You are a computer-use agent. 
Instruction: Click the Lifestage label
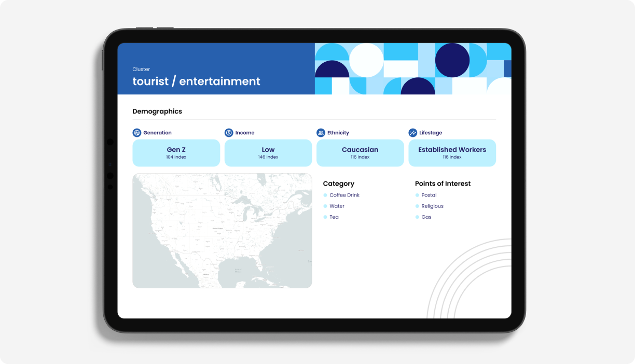pos(431,133)
